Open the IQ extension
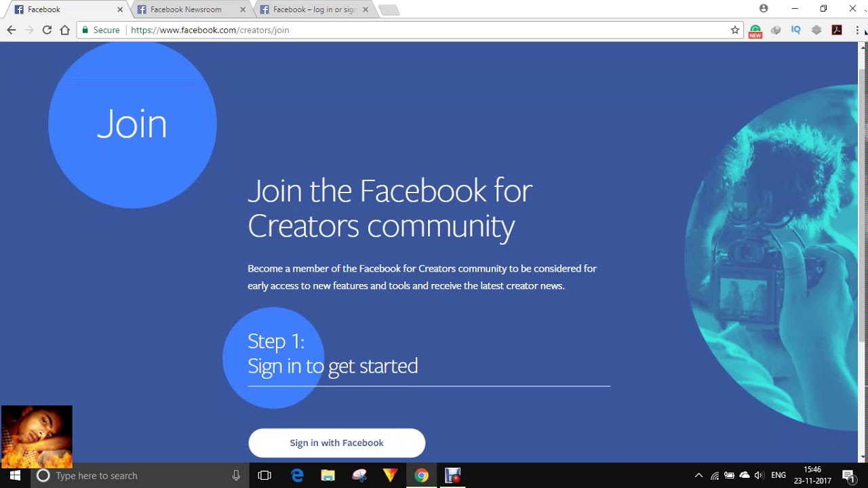This screenshot has height=488, width=868. [796, 30]
